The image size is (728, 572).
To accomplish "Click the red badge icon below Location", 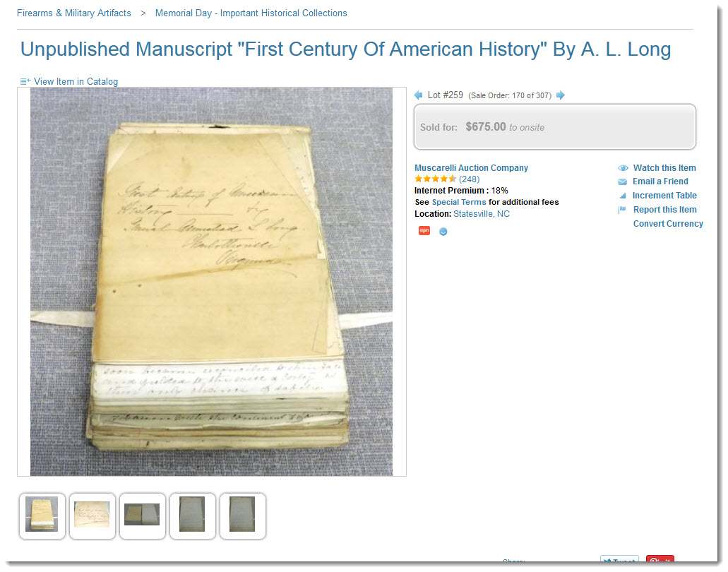I will click(x=424, y=231).
